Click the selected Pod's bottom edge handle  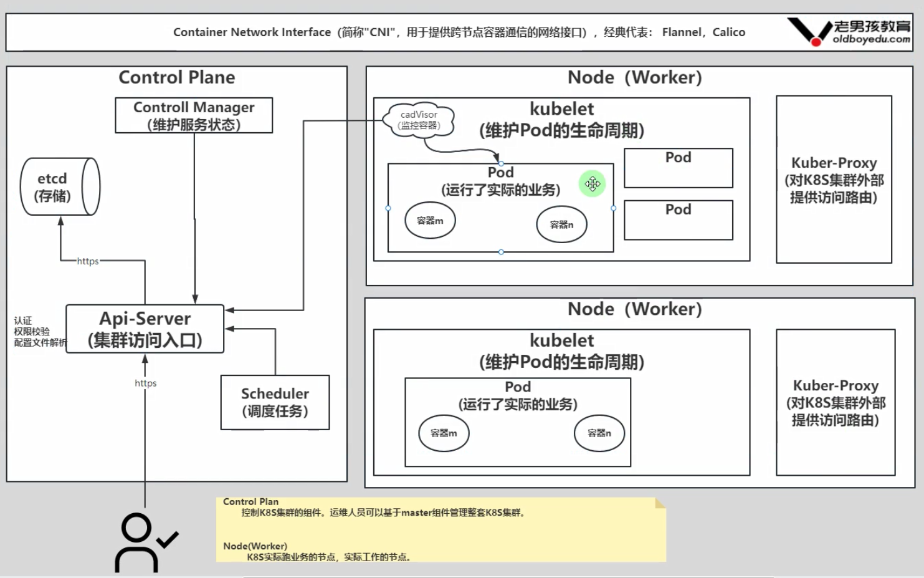(501, 252)
